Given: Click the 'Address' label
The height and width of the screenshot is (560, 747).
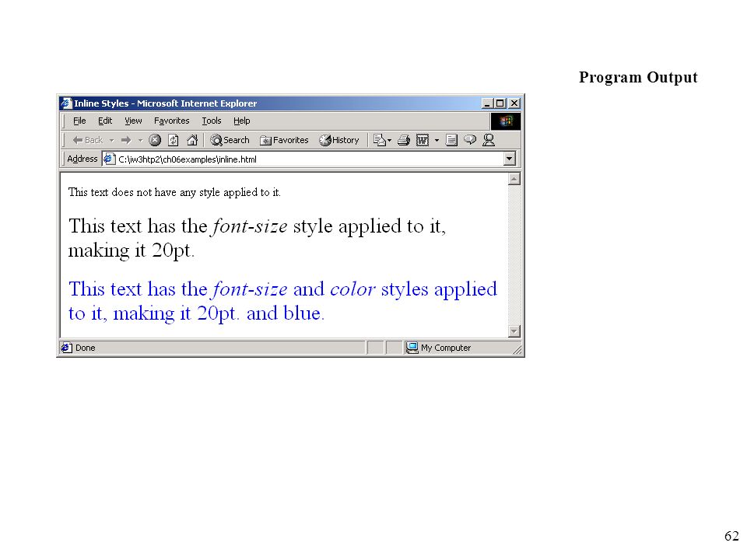Looking at the screenshot, I should [82, 159].
